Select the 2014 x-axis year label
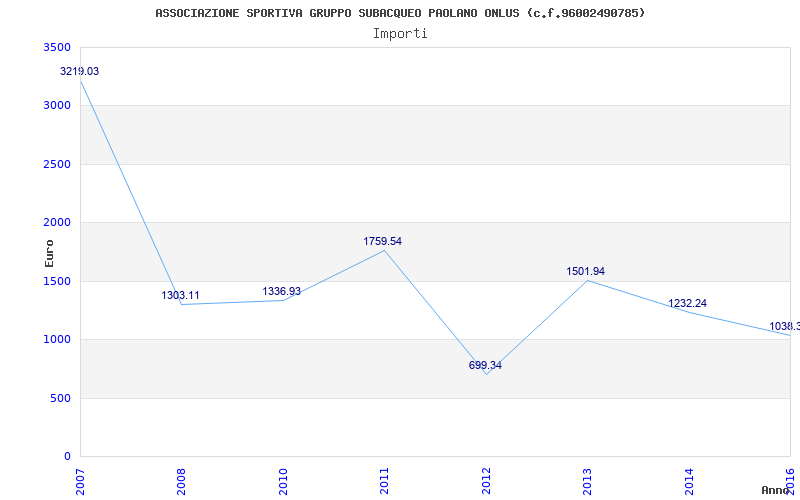Image resolution: width=800 pixels, height=500 pixels. click(x=688, y=482)
